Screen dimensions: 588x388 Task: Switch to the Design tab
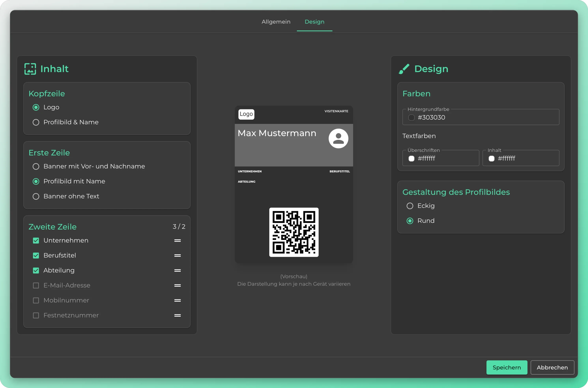pyautogui.click(x=314, y=22)
